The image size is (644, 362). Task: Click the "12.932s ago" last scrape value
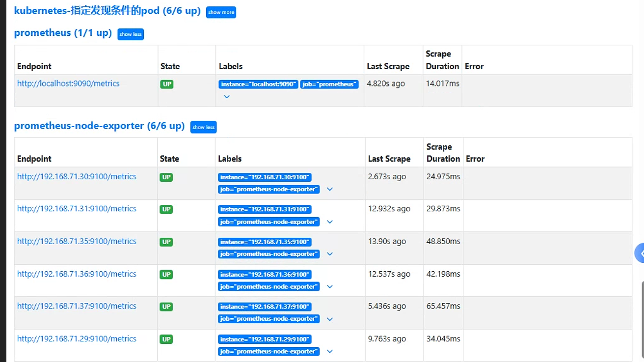(x=389, y=209)
